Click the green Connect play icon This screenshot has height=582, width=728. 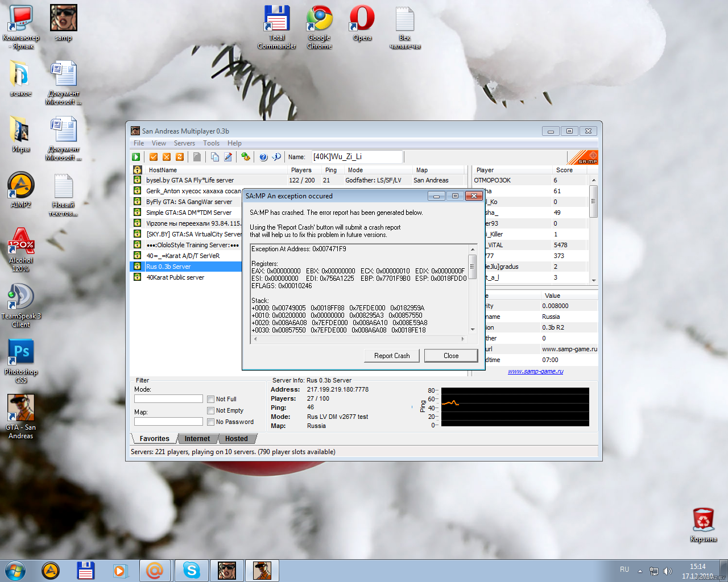pyautogui.click(x=136, y=157)
